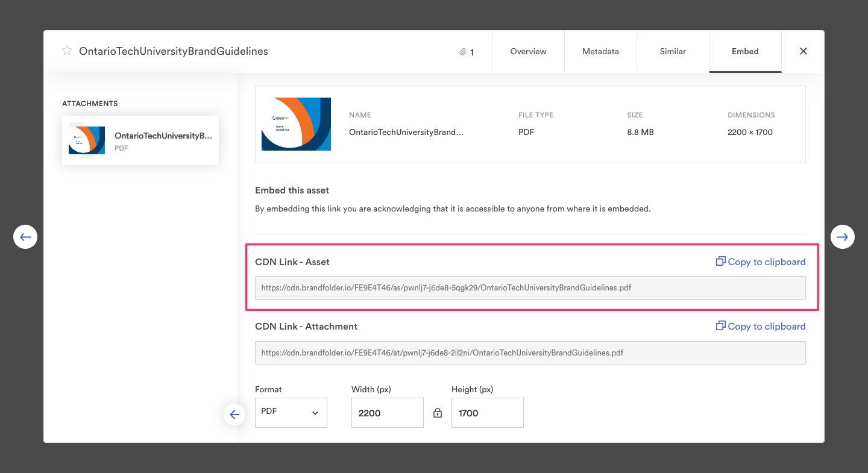
Task: Toggle the aspect ratio lock icon
Action: (x=438, y=413)
